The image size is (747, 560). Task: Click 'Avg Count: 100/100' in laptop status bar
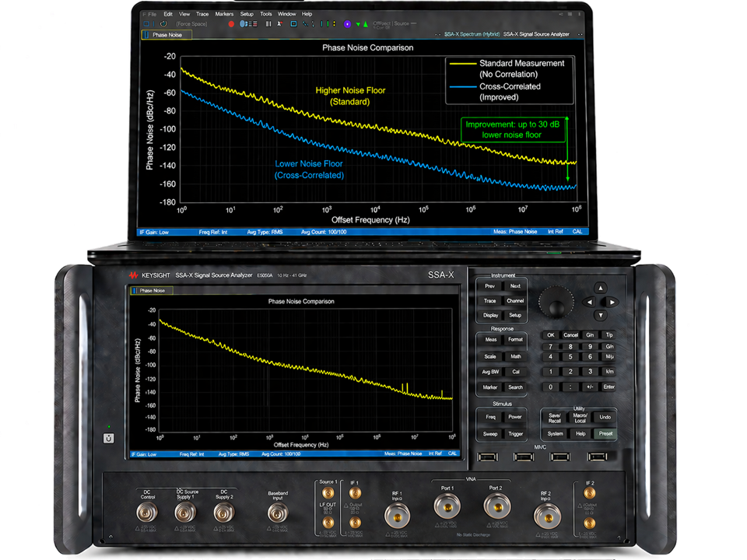tap(324, 233)
